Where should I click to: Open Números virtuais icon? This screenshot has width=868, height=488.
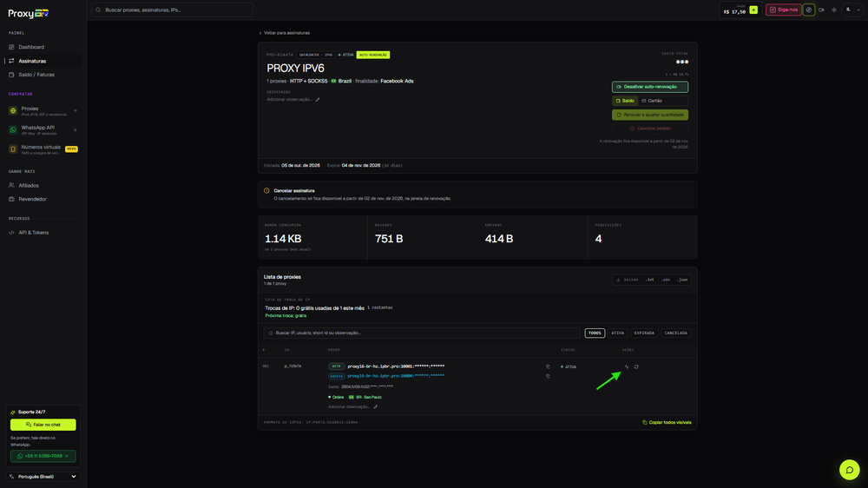[x=13, y=149]
